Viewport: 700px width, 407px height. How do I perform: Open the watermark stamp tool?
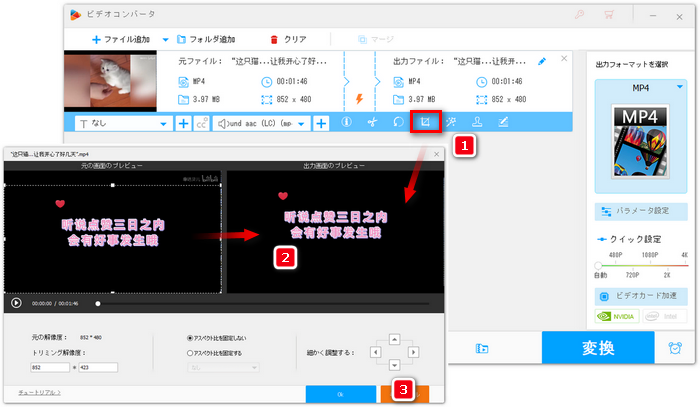pyautogui.click(x=478, y=123)
